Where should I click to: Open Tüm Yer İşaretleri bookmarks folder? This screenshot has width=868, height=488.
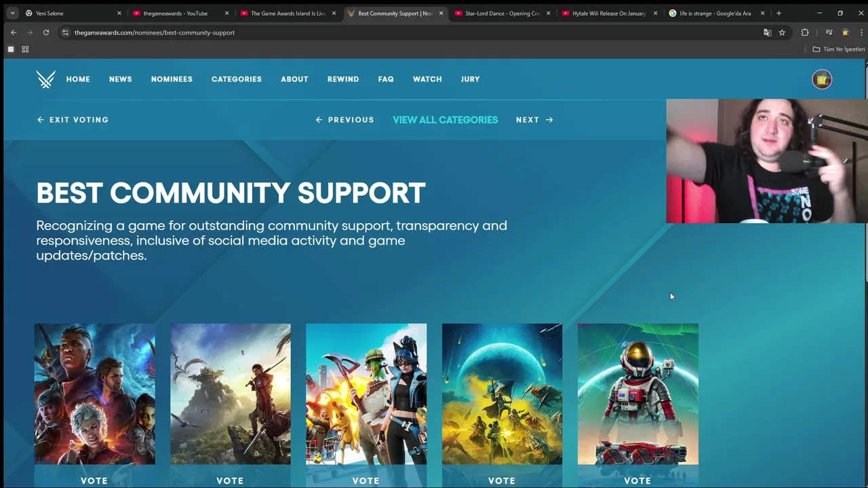coord(839,49)
